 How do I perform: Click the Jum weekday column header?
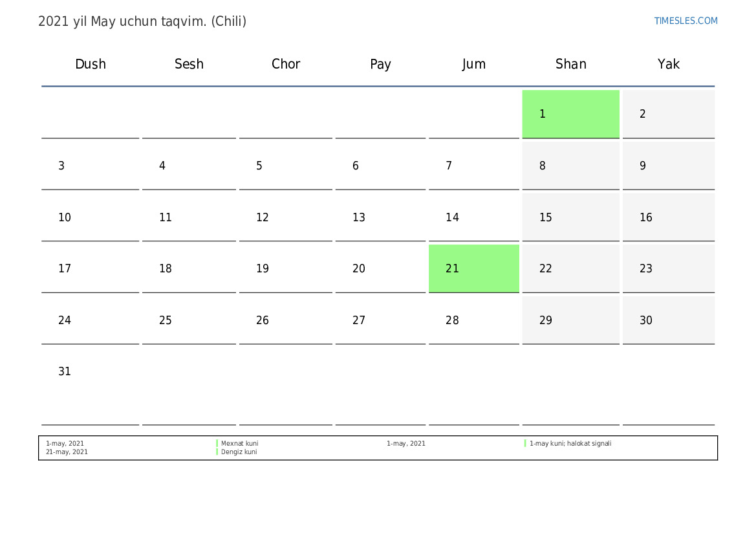tap(474, 64)
